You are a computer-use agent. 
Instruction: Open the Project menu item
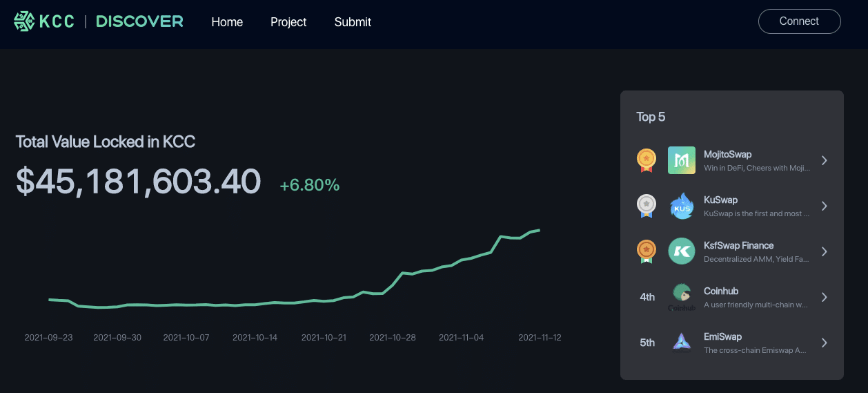tap(288, 22)
